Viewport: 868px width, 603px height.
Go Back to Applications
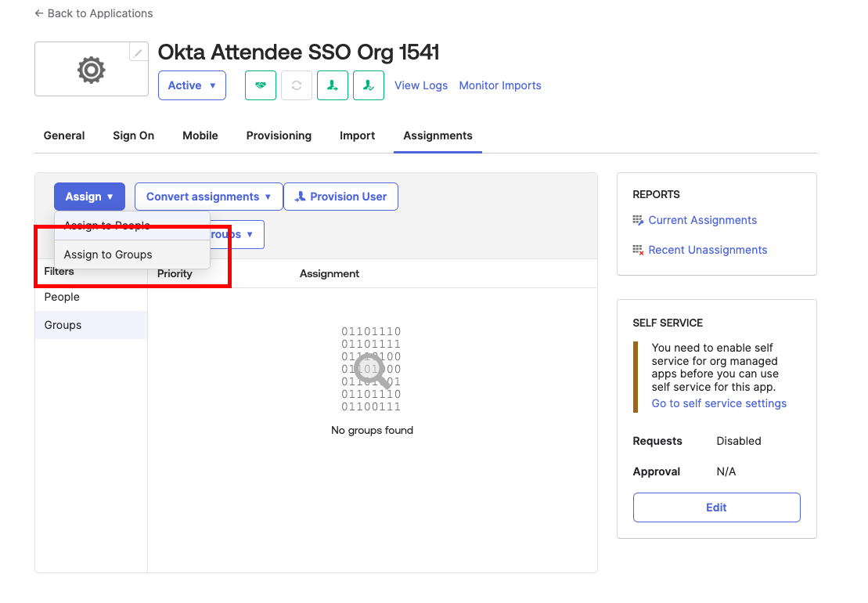coord(94,13)
